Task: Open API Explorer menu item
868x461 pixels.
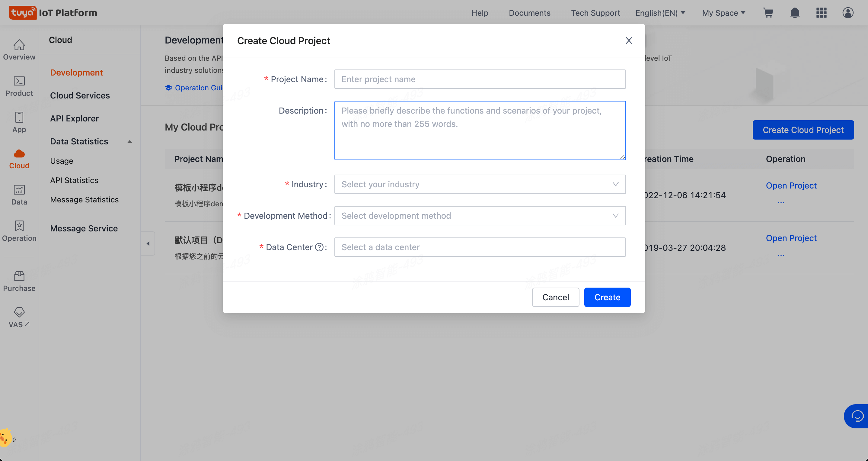Action: (74, 118)
